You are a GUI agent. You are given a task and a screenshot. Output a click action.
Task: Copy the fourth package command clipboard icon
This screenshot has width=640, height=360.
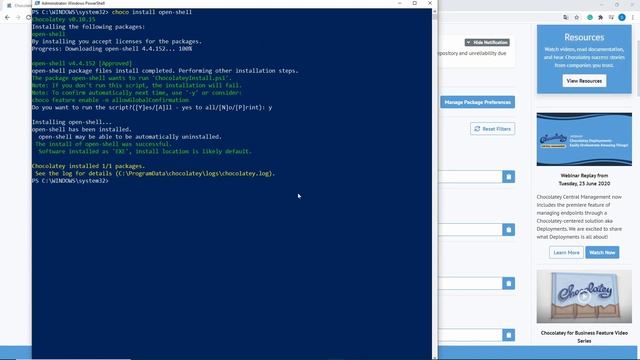coord(509,335)
